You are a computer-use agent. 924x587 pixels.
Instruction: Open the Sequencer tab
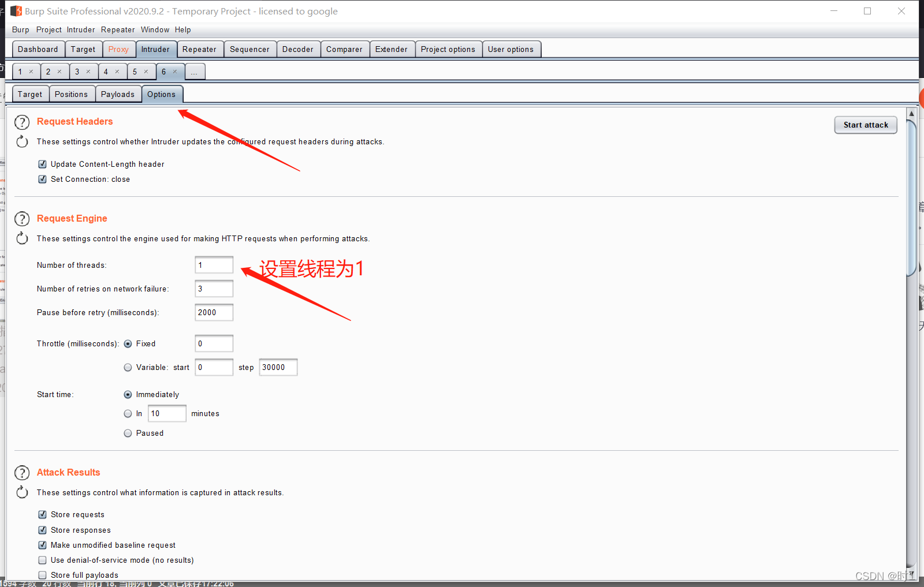(249, 49)
